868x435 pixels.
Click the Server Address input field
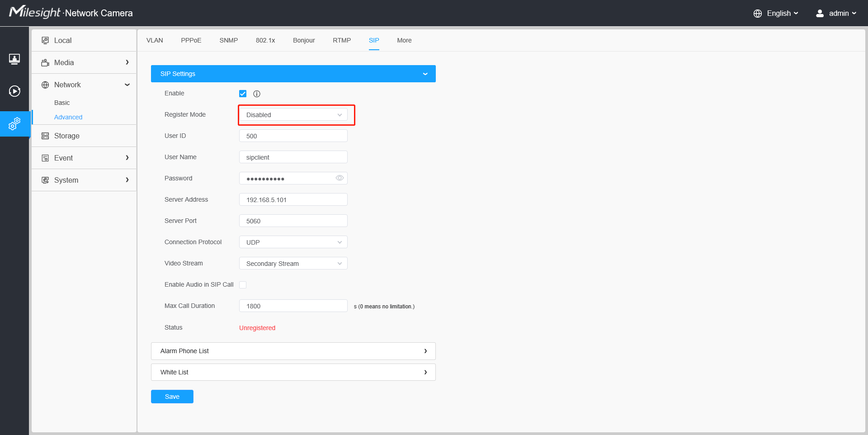tap(293, 199)
